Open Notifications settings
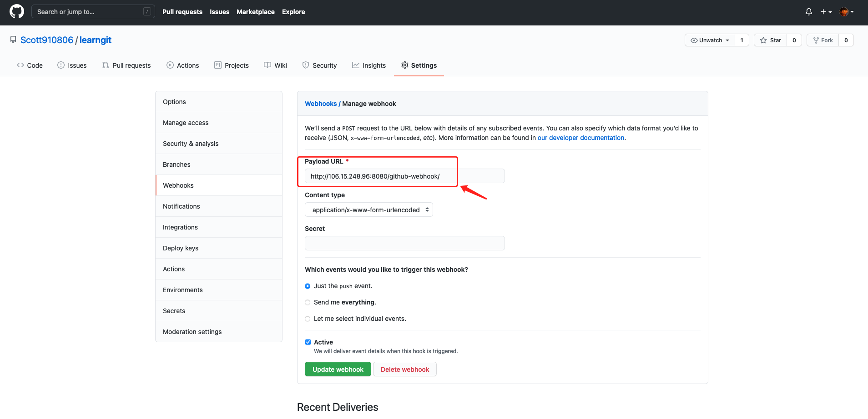This screenshot has height=419, width=868. click(x=219, y=206)
